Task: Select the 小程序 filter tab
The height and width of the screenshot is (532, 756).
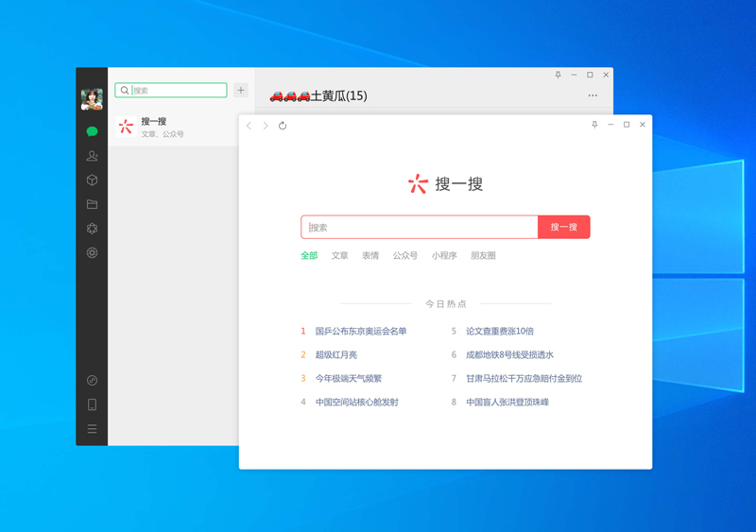Action: (444, 256)
